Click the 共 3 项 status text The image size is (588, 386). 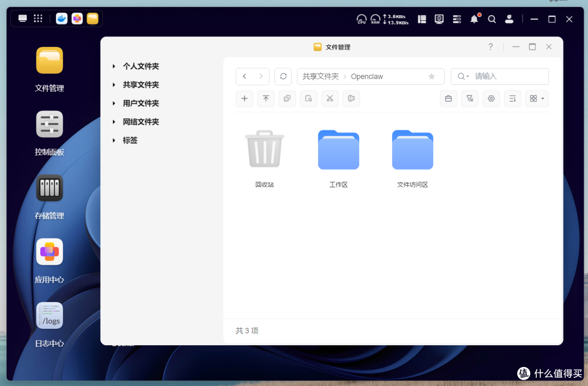pyautogui.click(x=247, y=330)
